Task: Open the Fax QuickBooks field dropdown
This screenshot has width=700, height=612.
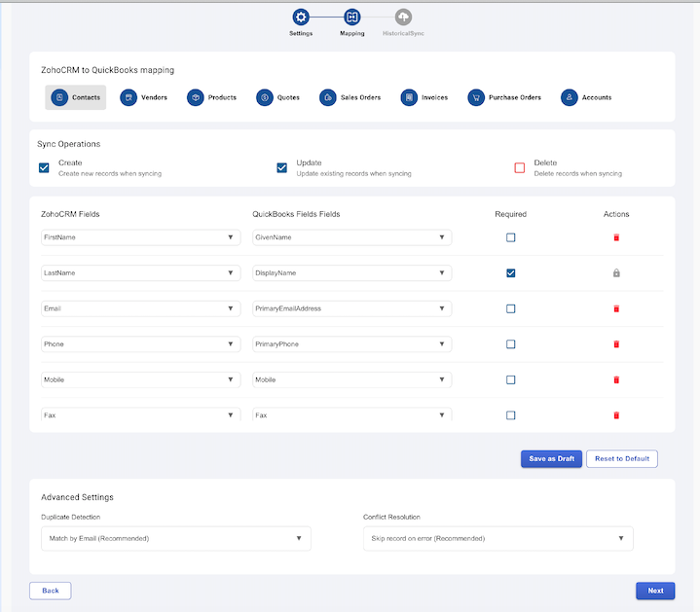Action: point(351,414)
